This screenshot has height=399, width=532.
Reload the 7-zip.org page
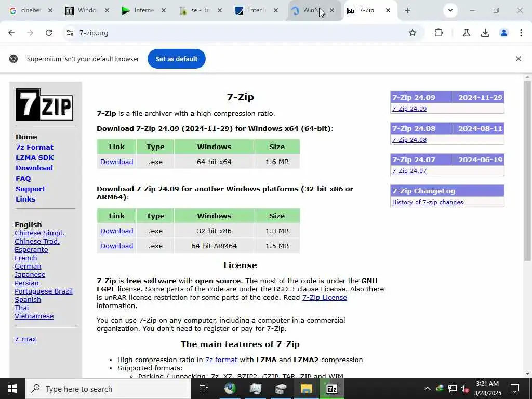[49, 33]
